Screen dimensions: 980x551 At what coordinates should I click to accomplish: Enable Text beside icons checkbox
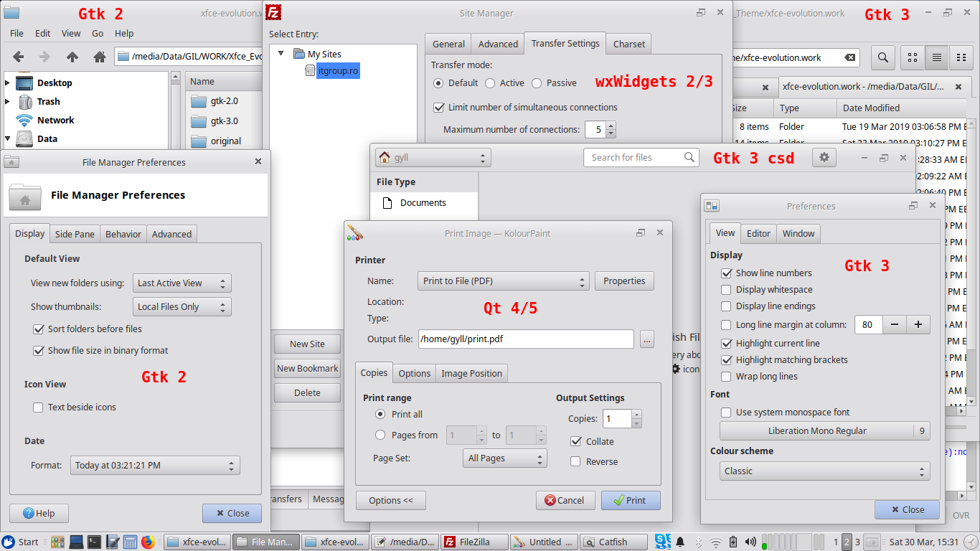(x=39, y=408)
